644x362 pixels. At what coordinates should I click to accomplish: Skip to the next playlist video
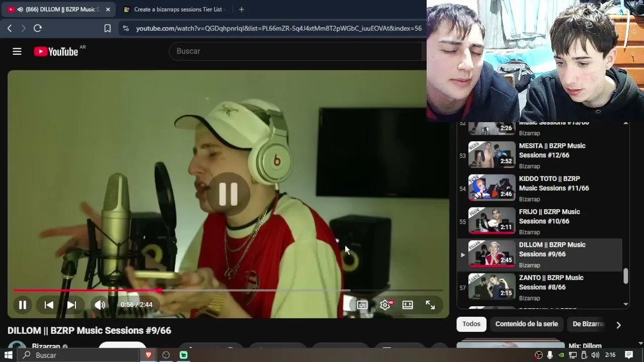(72, 305)
